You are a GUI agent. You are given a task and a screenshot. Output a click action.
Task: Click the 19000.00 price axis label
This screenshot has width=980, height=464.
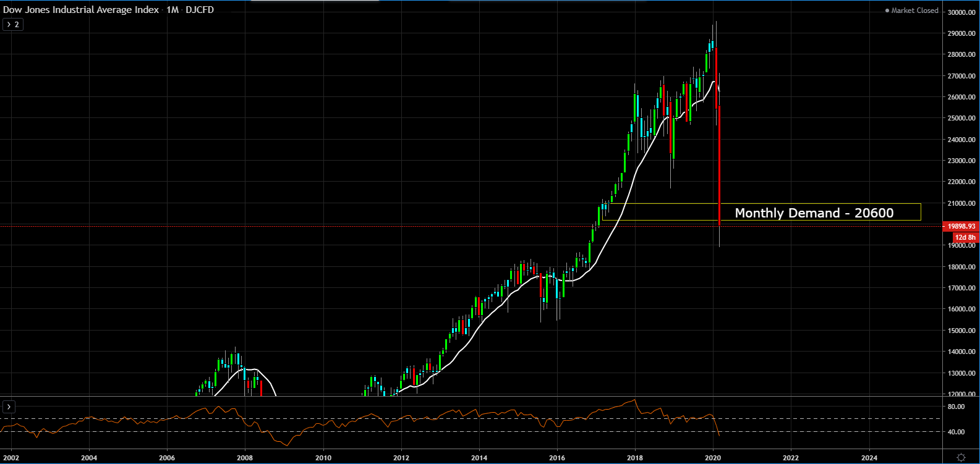point(962,245)
